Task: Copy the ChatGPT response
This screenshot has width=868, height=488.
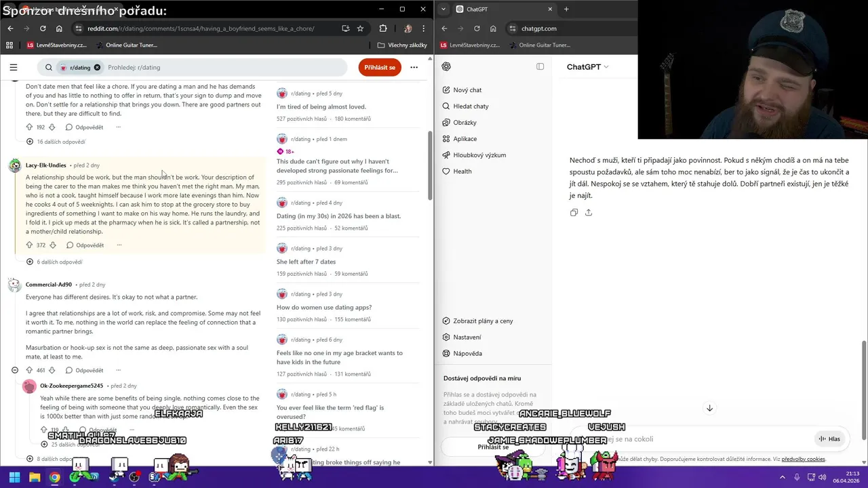Action: tap(574, 212)
